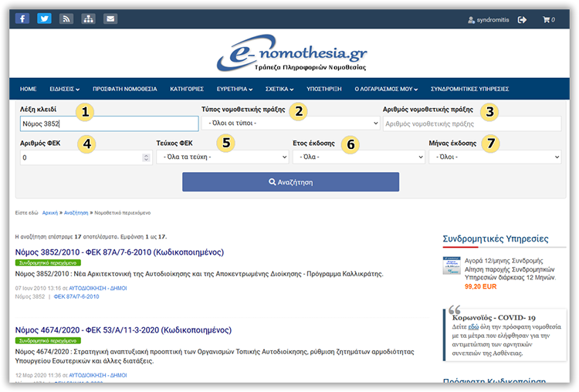Select the ΚΑΤΗΓΟΡΙΕΣ menu item
The image size is (579, 392).
pos(187,89)
